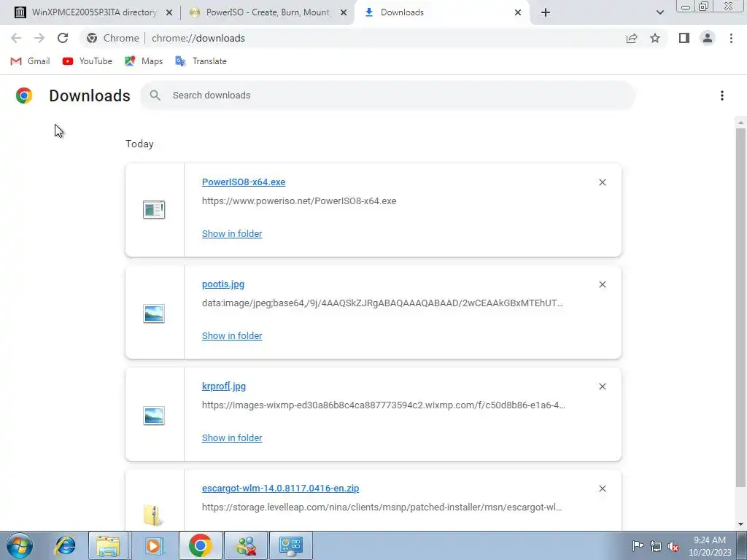This screenshot has width=747, height=560.
Task: Expand the tab search dropdown arrow
Action: (x=659, y=12)
